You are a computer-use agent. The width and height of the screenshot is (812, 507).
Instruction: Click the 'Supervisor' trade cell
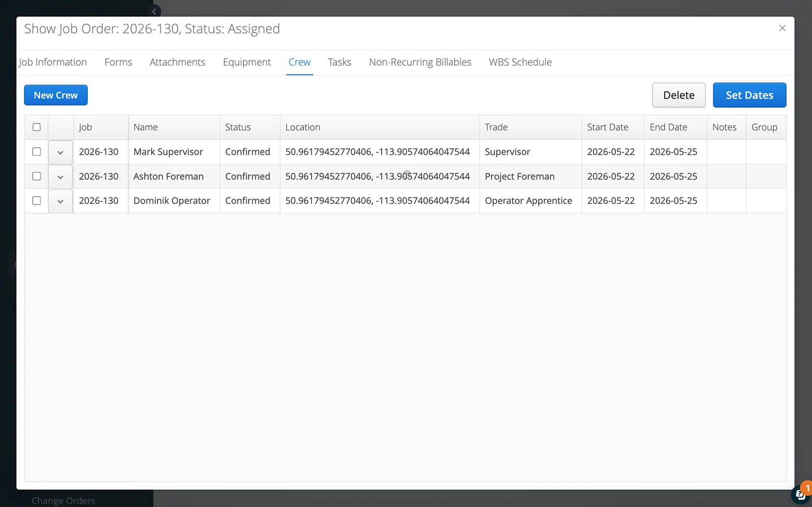coord(530,152)
